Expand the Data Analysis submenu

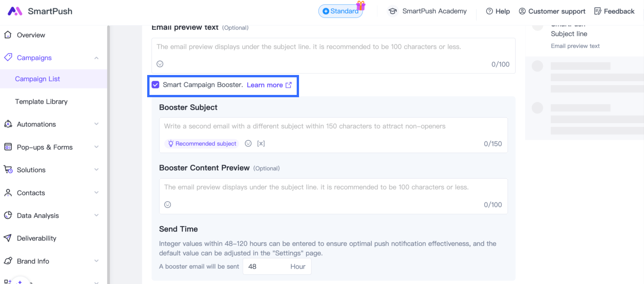(x=96, y=215)
